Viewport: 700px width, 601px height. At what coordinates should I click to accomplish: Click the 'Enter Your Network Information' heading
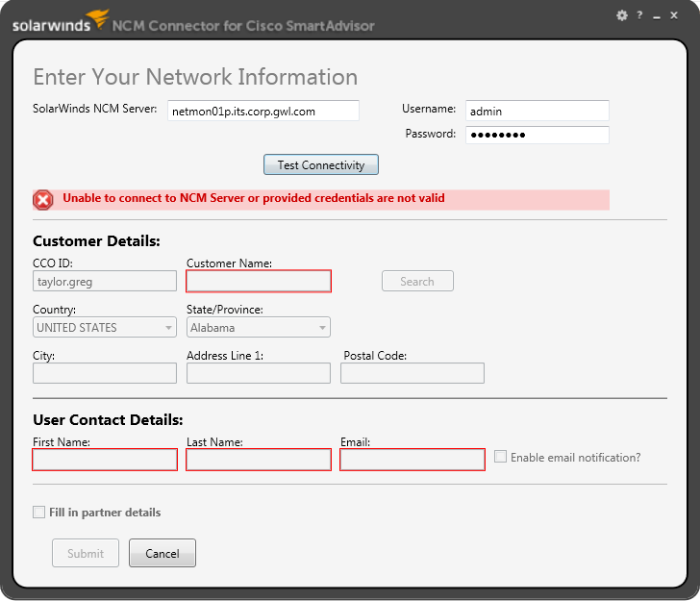pos(195,77)
